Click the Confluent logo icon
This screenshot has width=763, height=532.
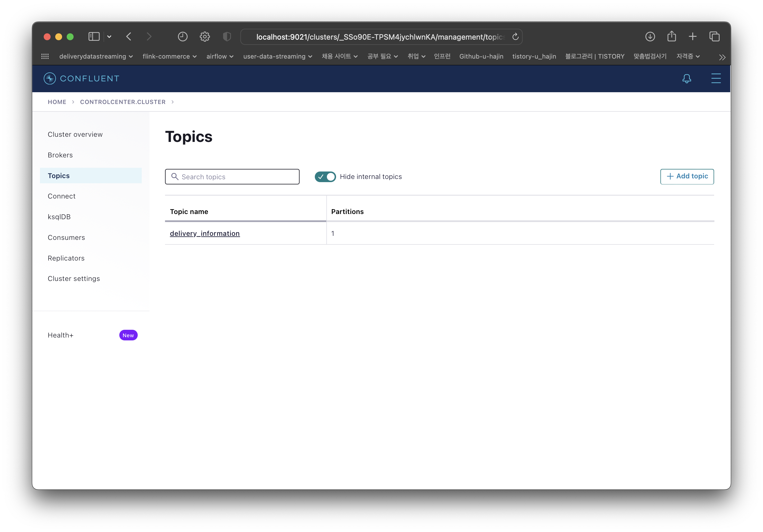[x=49, y=79]
